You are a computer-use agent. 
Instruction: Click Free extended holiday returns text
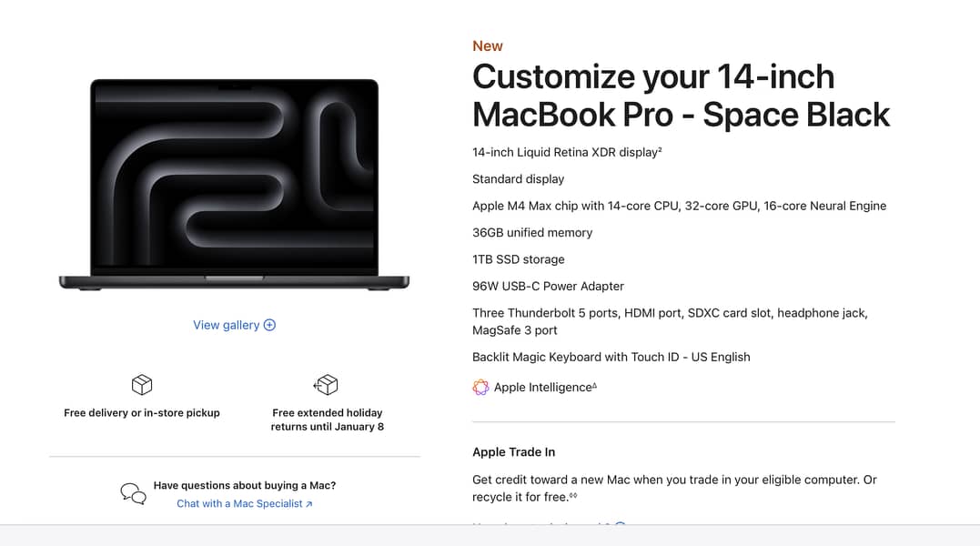[x=327, y=420]
